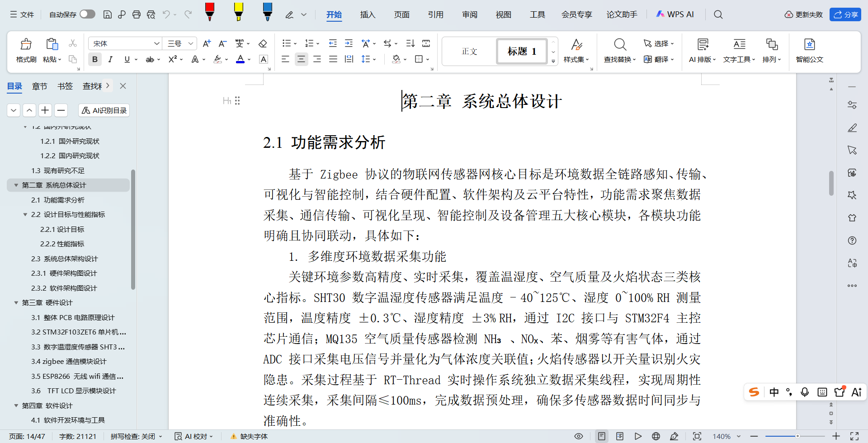
Task: Click the outline add-level plus icon
Action: pyautogui.click(x=45, y=110)
